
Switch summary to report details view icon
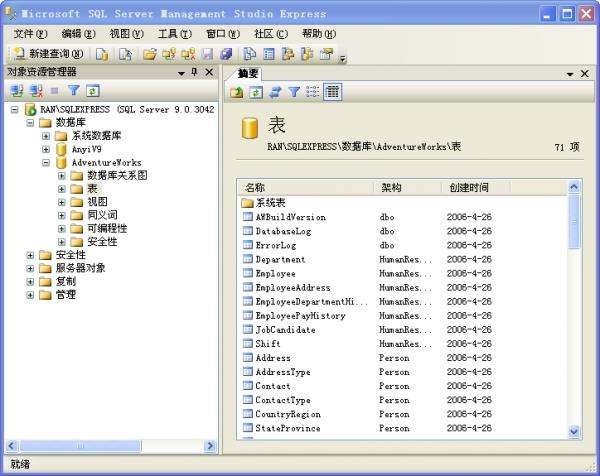tap(332, 92)
